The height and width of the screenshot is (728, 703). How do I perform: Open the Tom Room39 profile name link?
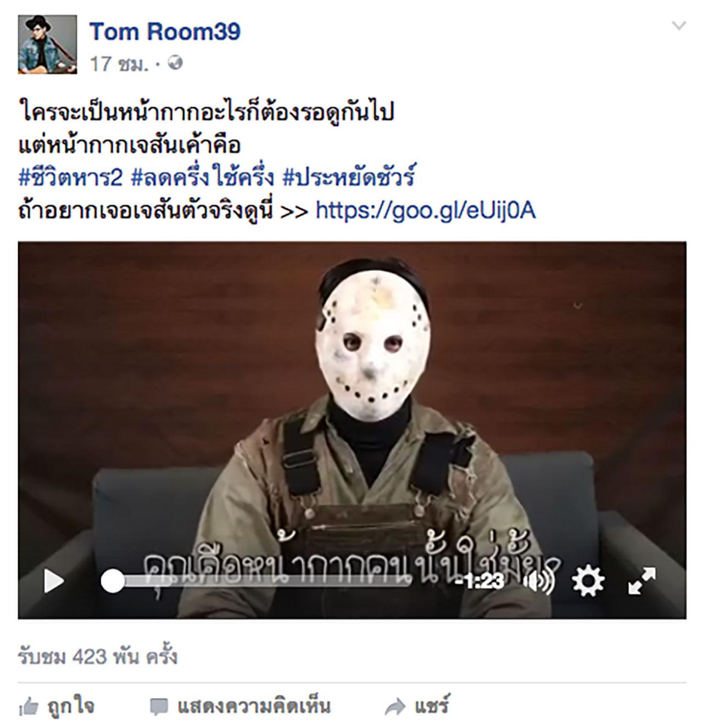tap(165, 32)
